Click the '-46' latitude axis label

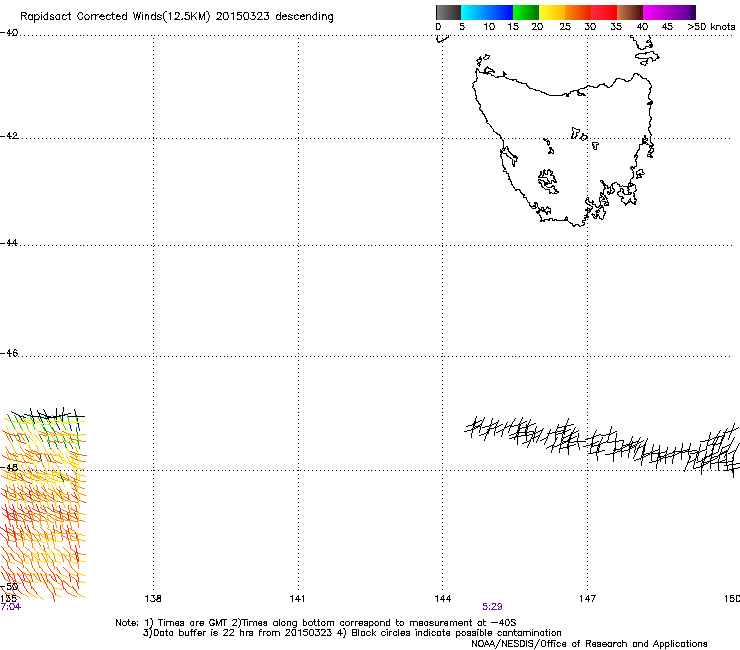tap(9, 353)
